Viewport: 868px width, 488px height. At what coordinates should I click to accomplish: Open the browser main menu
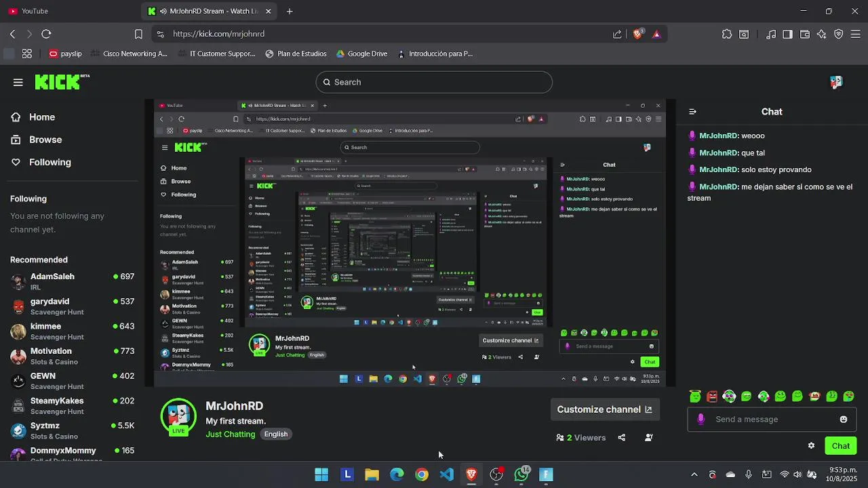(x=856, y=34)
